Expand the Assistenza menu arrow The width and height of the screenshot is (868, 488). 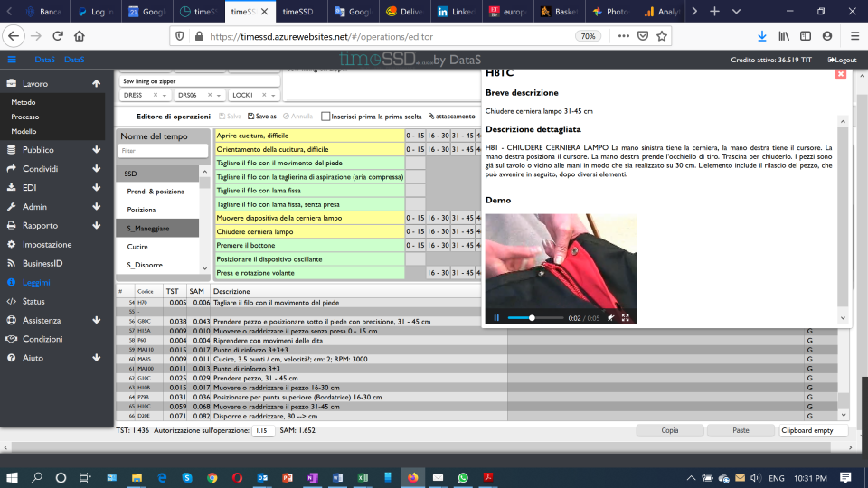point(97,320)
